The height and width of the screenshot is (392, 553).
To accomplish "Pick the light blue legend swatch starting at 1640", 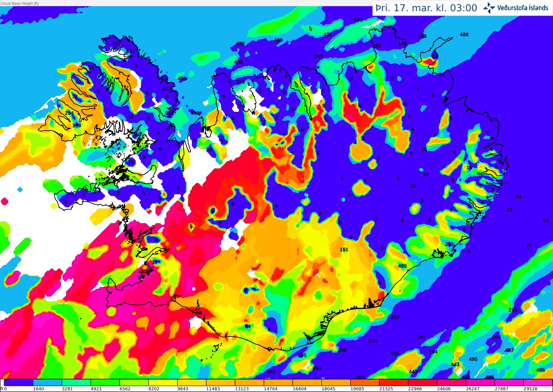I will click(x=48, y=383).
